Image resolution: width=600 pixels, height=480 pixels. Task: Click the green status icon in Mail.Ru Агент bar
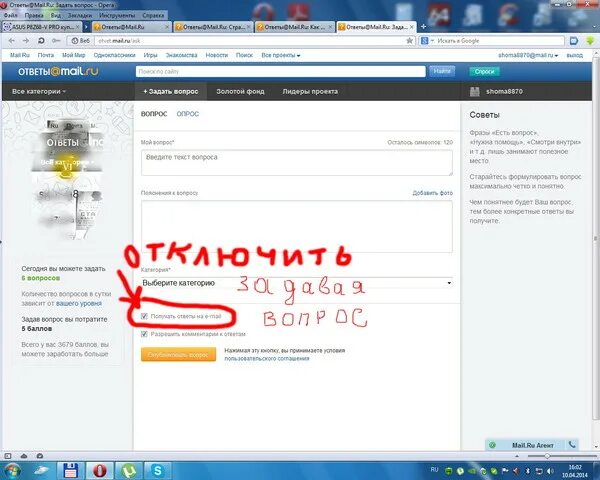[492, 445]
